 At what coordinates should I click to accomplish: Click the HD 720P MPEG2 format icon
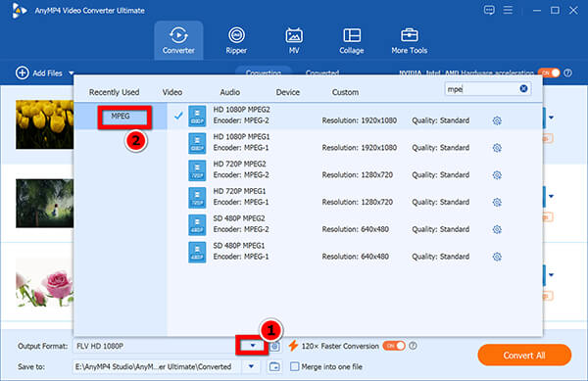pyautogui.click(x=197, y=170)
